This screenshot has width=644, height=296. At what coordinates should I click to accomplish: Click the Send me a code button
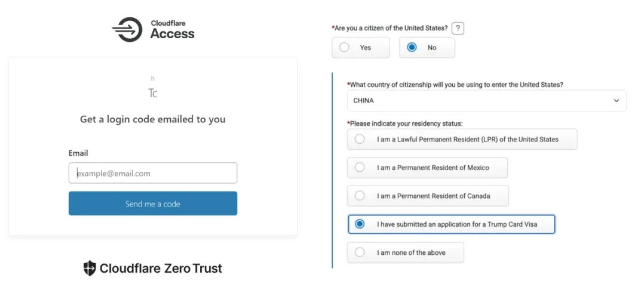[x=153, y=203]
